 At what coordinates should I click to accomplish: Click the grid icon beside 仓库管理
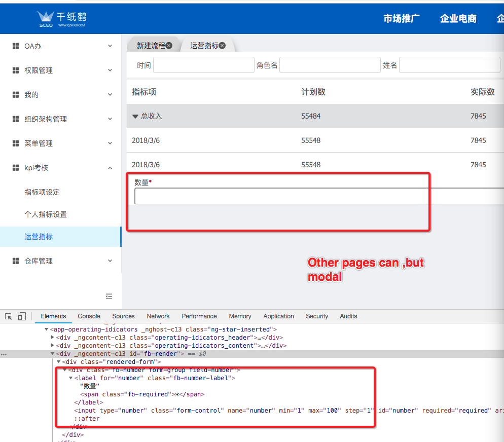tap(16, 261)
